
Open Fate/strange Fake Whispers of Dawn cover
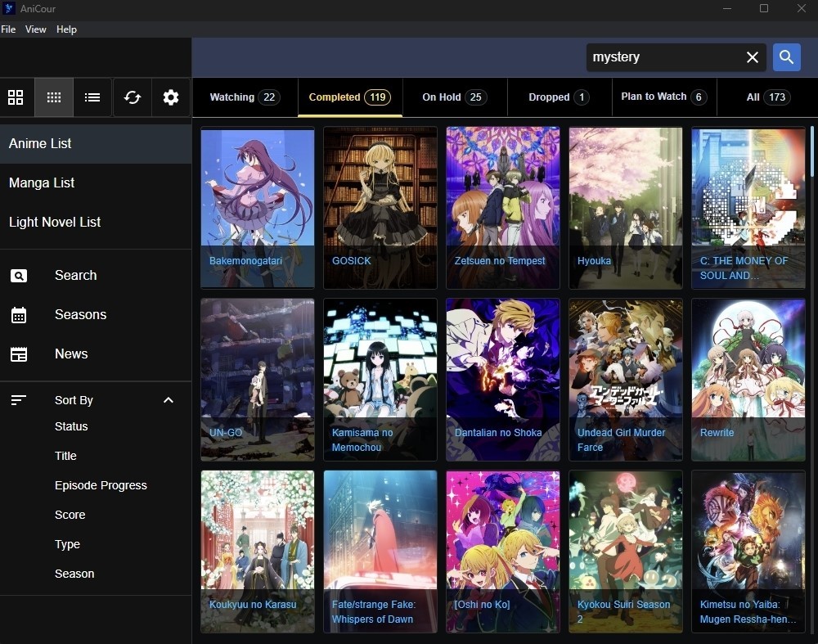point(380,552)
